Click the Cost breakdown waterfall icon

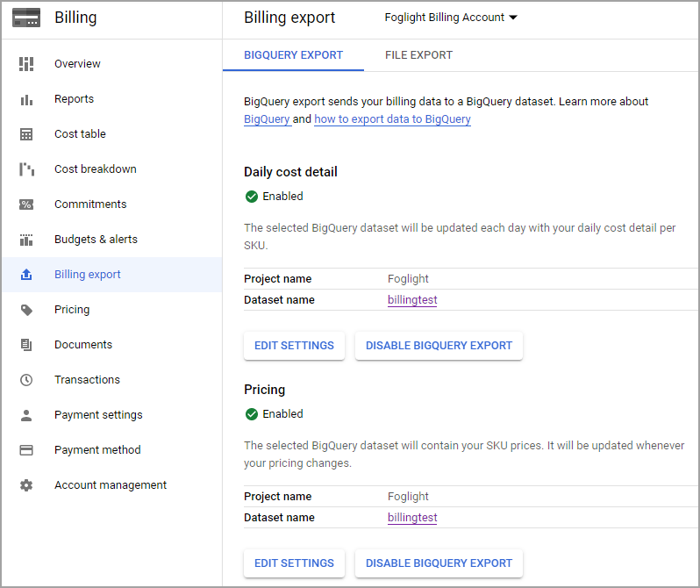click(x=26, y=169)
